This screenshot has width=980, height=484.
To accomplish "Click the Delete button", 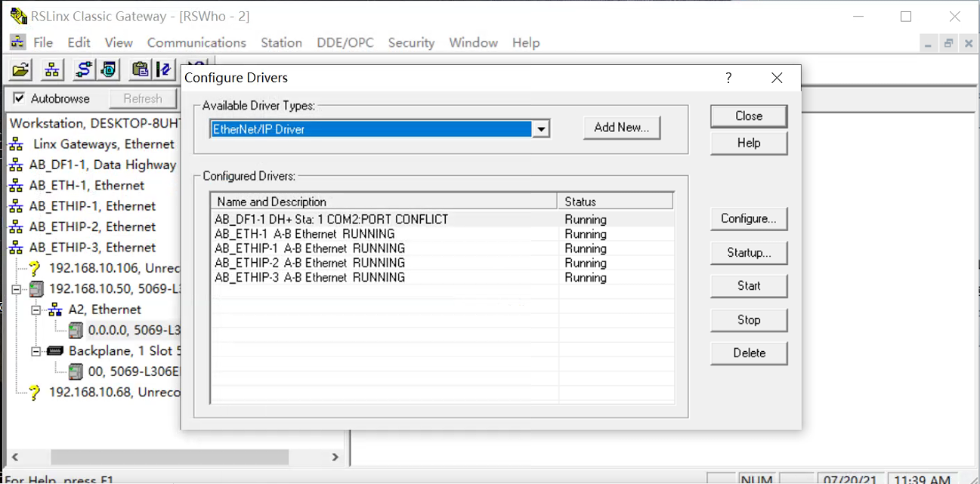I will 749,353.
